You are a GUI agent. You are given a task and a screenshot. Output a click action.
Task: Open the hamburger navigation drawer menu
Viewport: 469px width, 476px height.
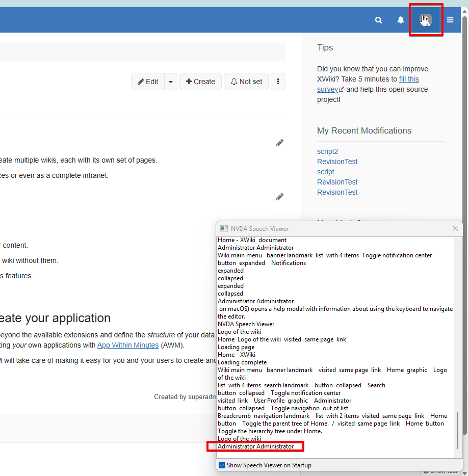click(450, 20)
